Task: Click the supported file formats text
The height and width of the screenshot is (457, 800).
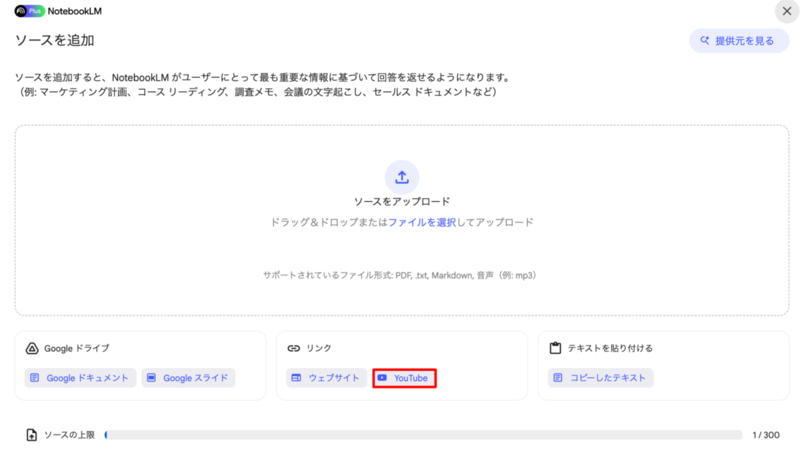Action: pyautogui.click(x=399, y=275)
